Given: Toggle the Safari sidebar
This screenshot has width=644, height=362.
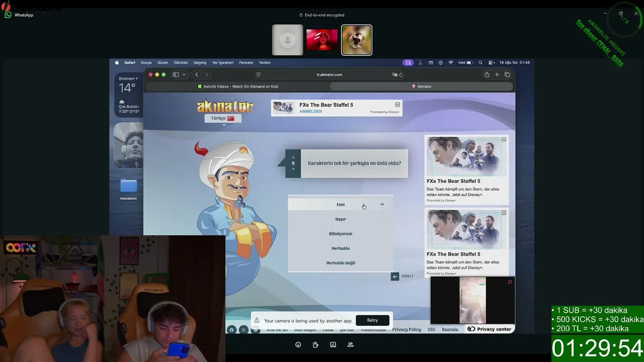Looking at the screenshot, I should [x=176, y=75].
